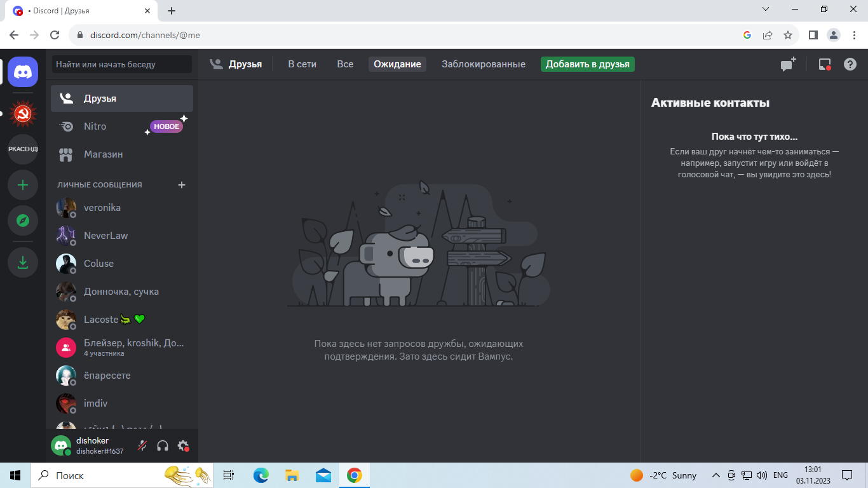Viewport: 868px width, 488px height.
Task: Open User Settings gear icon
Action: 183,445
